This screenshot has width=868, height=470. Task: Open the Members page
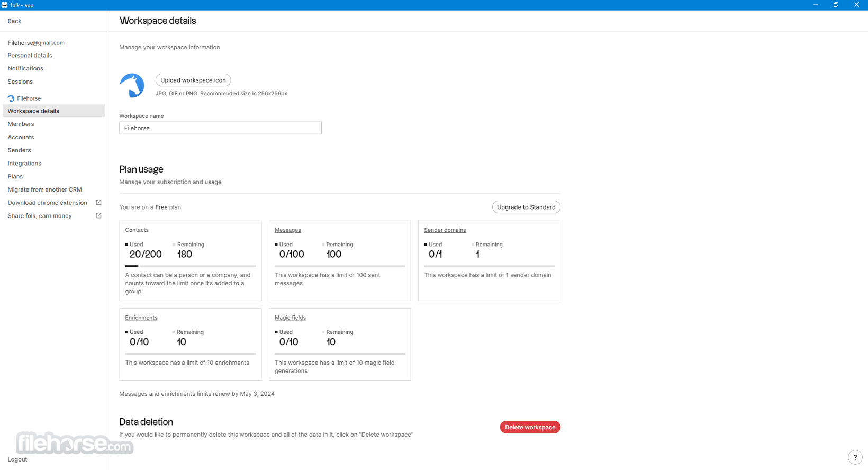(x=21, y=124)
